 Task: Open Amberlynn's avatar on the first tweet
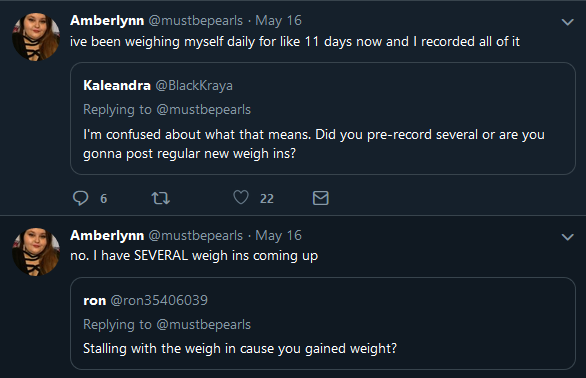click(x=36, y=37)
